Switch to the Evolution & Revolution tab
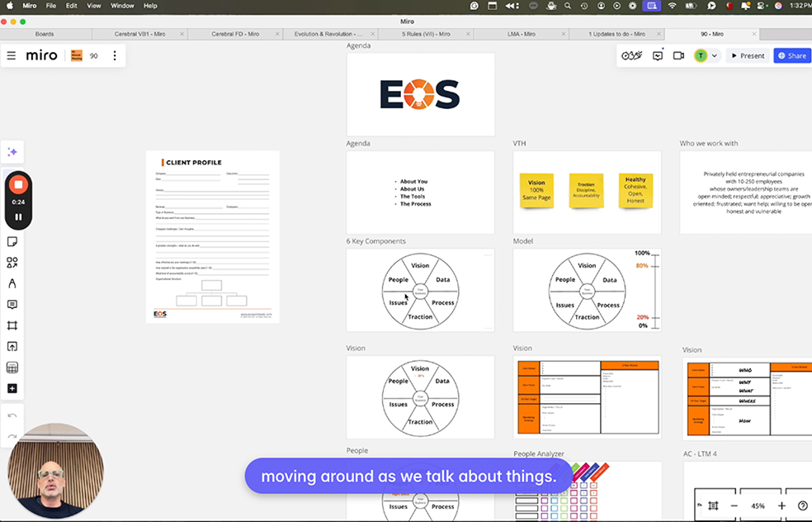The height and width of the screenshot is (522, 812). coord(328,34)
